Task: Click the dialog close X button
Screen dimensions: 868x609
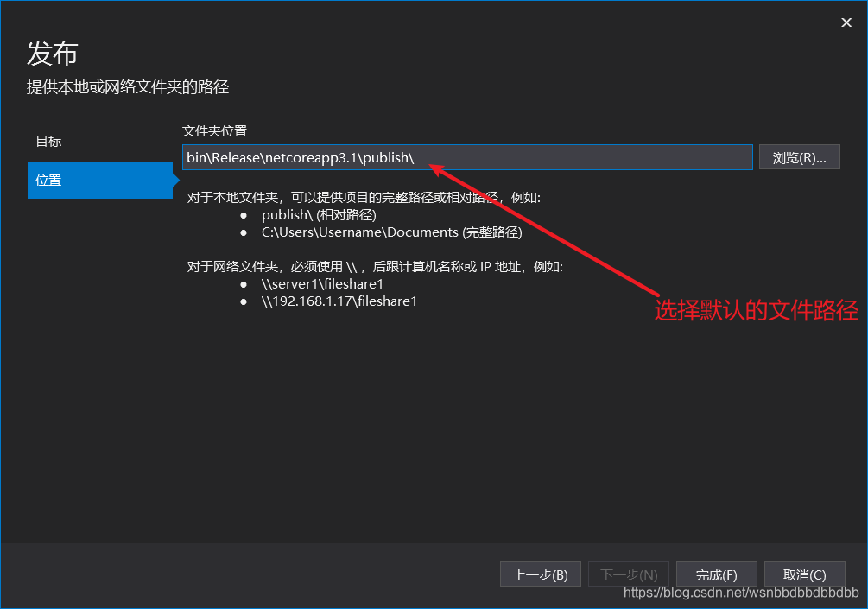Action: pos(846,22)
